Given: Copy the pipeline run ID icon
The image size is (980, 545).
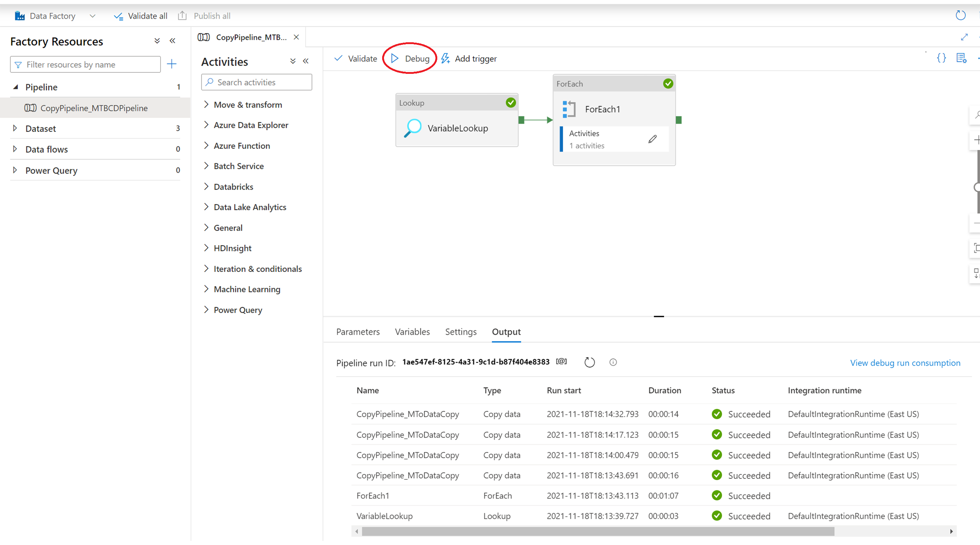Looking at the screenshot, I should click(561, 362).
